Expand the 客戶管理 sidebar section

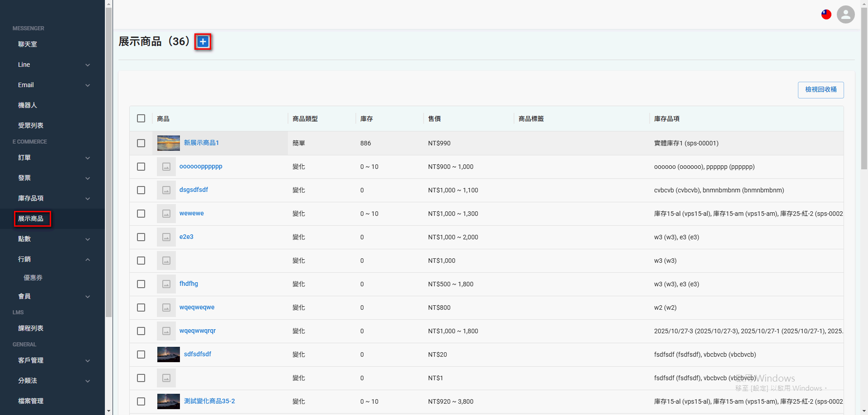click(x=52, y=360)
